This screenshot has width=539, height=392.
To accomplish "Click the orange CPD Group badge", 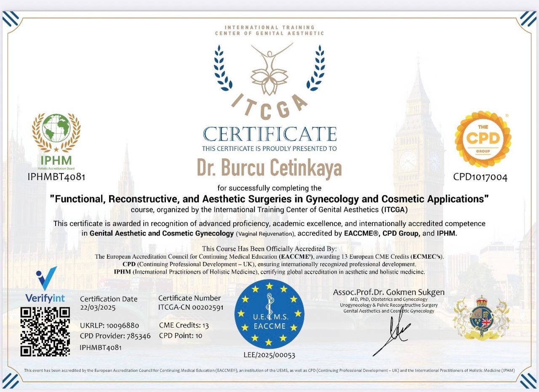I will click(483, 139).
